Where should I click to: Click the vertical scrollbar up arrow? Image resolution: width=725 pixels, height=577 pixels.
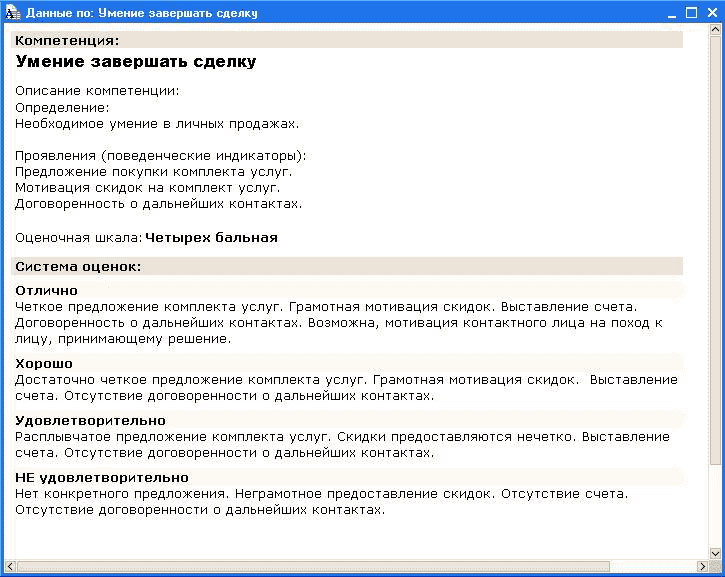tap(715, 30)
